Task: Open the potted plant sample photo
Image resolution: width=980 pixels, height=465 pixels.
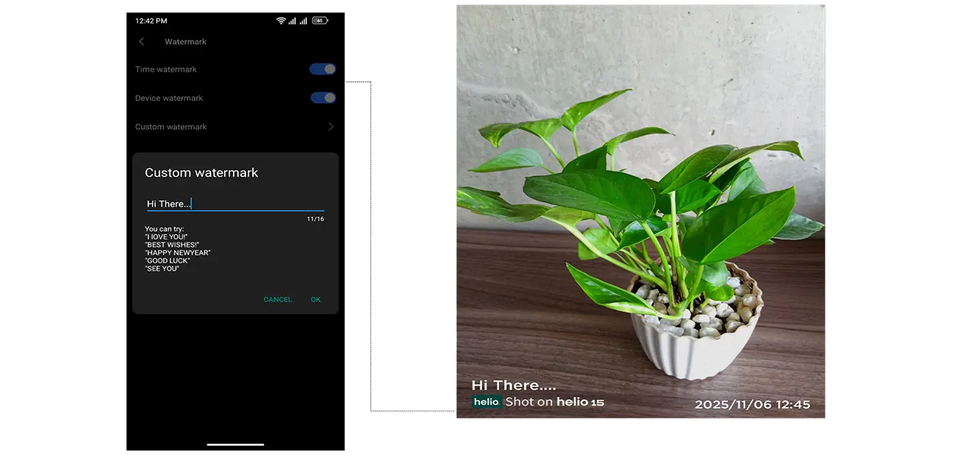Action: (641, 211)
